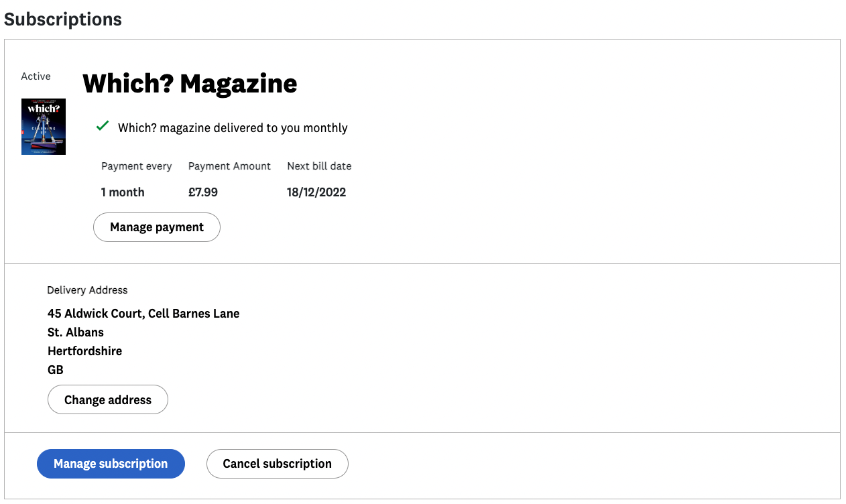846x504 pixels.
Task: Open the Manage payment button
Action: [x=156, y=227]
